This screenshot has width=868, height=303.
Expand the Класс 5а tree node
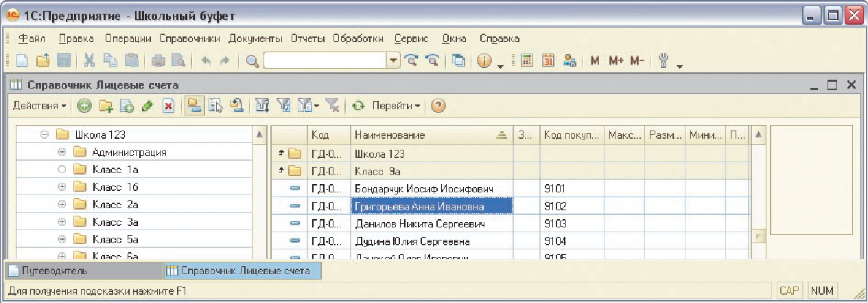click(62, 238)
